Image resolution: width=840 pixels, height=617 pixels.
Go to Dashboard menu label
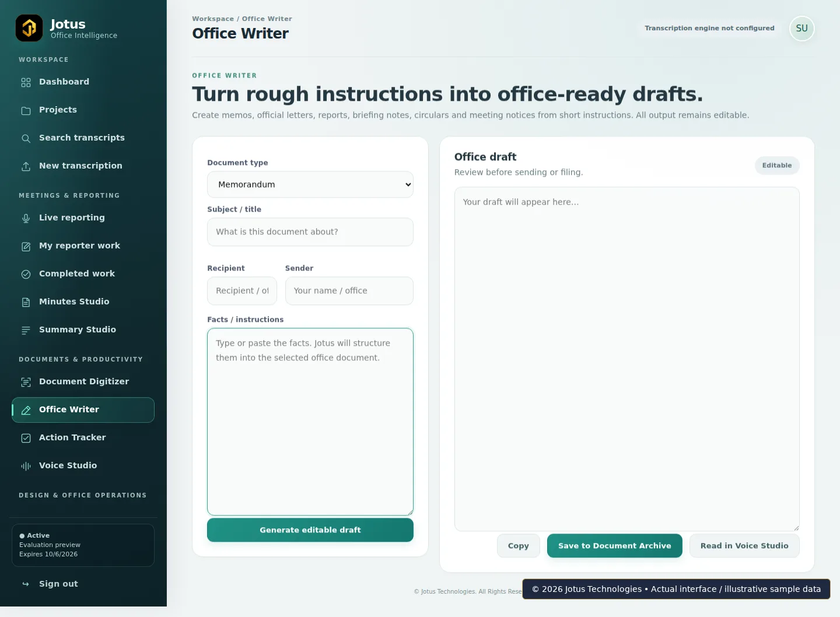point(64,82)
